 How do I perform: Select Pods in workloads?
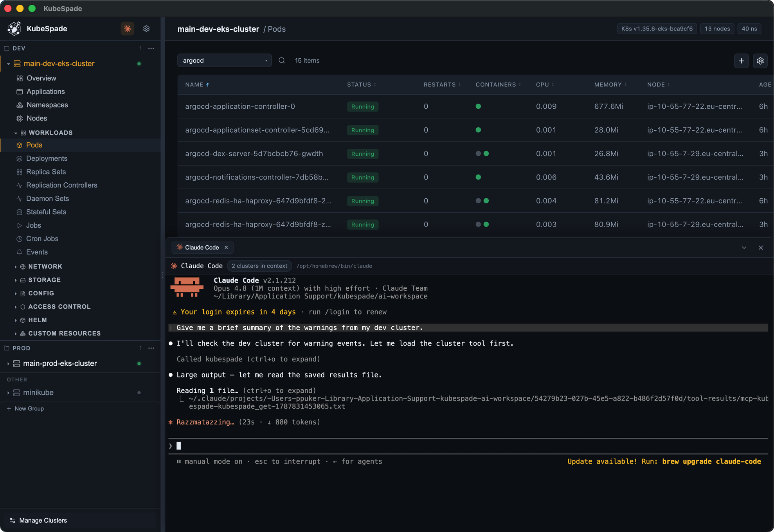pyautogui.click(x=80, y=145)
